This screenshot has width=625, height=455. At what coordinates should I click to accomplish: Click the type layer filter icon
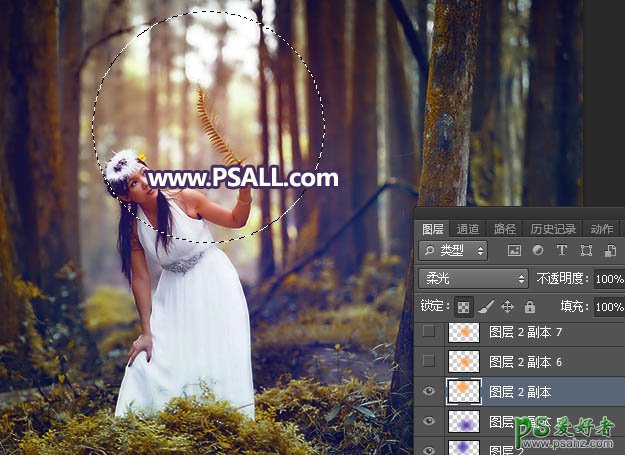pos(561,251)
